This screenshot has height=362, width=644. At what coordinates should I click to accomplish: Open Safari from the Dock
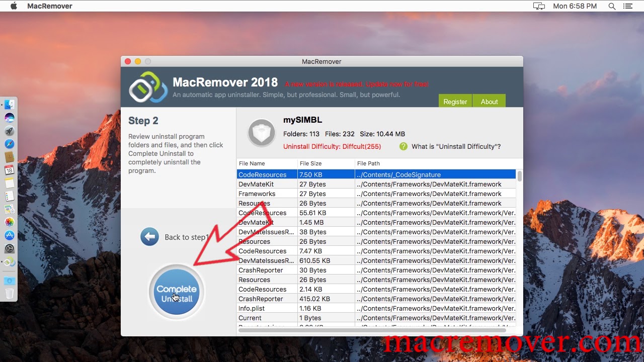[10, 144]
